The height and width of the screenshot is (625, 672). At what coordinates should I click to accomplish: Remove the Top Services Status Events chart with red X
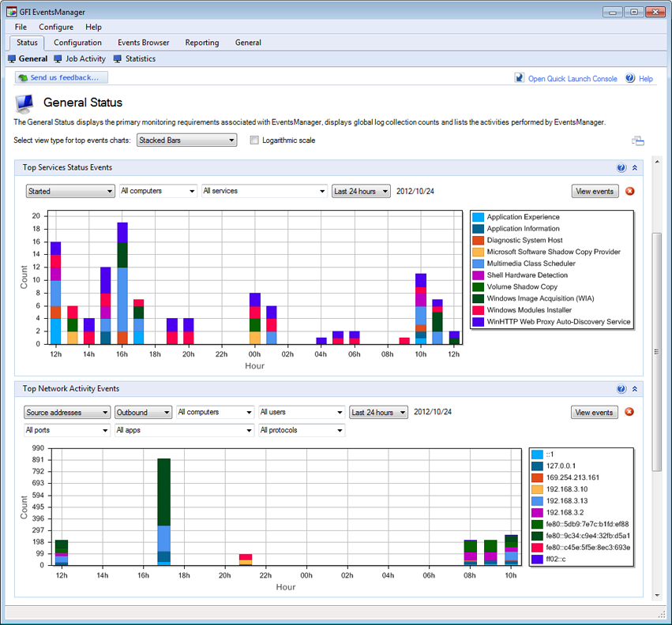pos(630,191)
